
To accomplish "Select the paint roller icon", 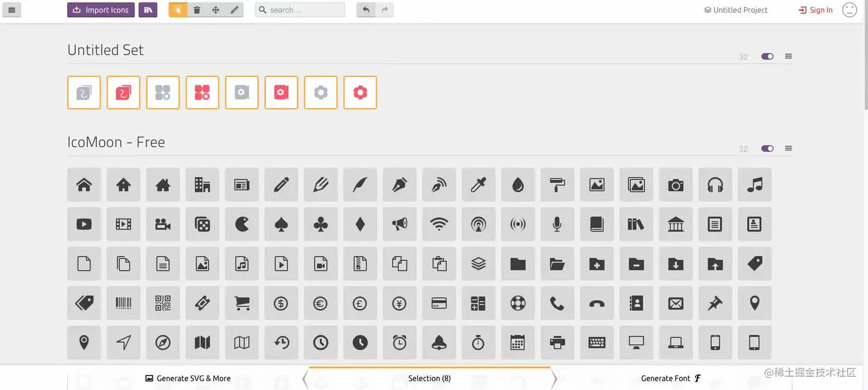I will click(557, 184).
